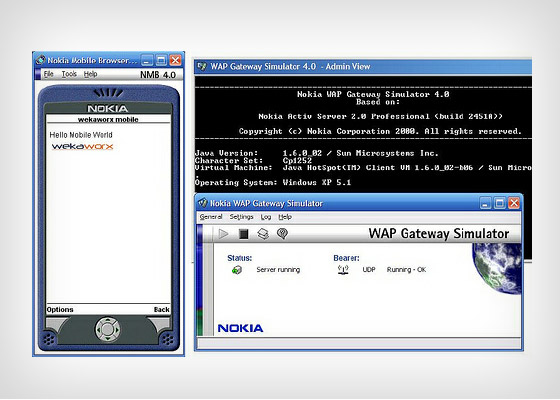The image size is (560, 400).
Task: Click the phone's navigation pad center button
Action: pyautogui.click(x=107, y=329)
